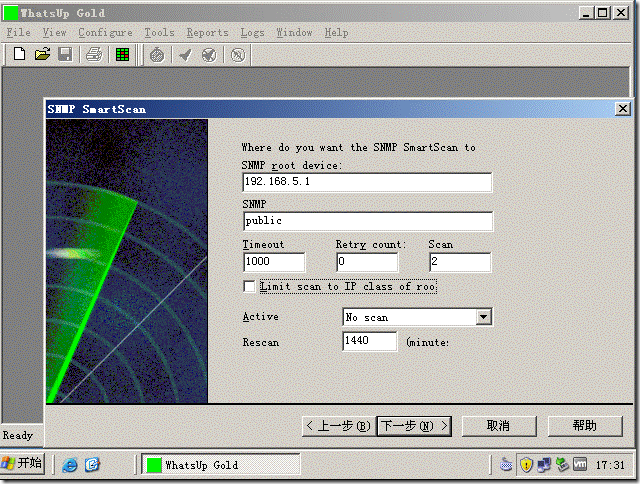Image resolution: width=640 pixels, height=484 pixels.
Task: Click the 取消 cancel button
Action: pyautogui.click(x=499, y=426)
